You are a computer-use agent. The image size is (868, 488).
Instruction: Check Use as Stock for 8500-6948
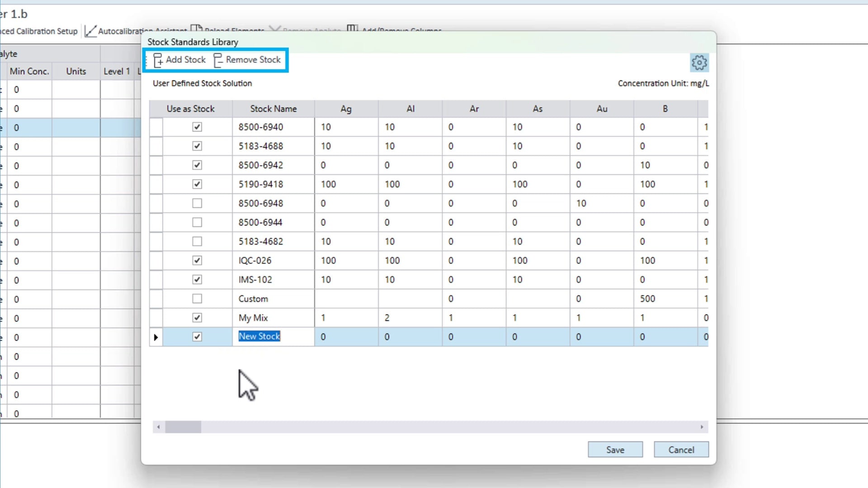click(197, 203)
